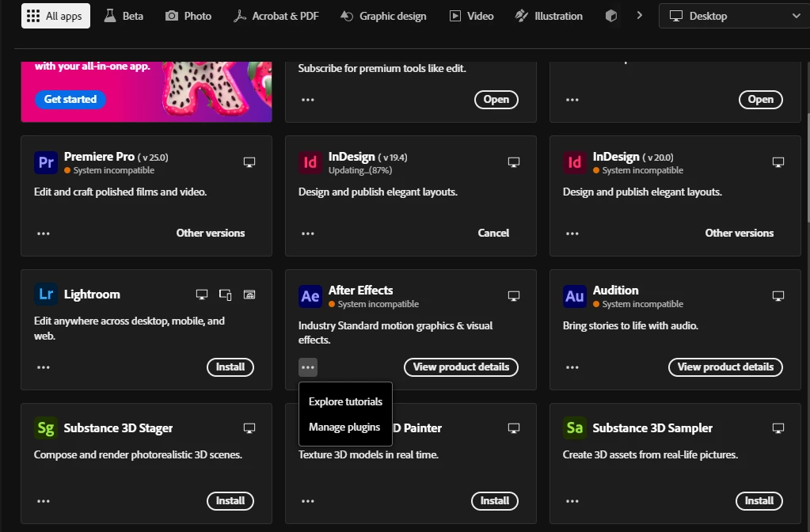Click Lightroom's mobile platform icon

[225, 294]
